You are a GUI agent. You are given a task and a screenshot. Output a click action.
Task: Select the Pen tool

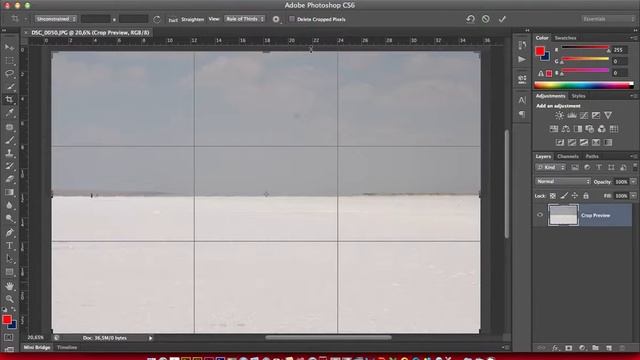click(9, 233)
